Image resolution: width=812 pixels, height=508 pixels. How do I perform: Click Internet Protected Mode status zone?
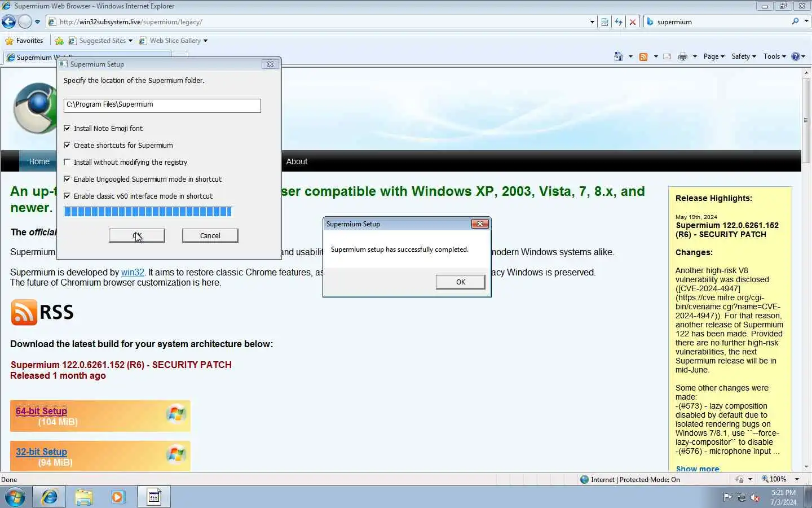pos(630,480)
